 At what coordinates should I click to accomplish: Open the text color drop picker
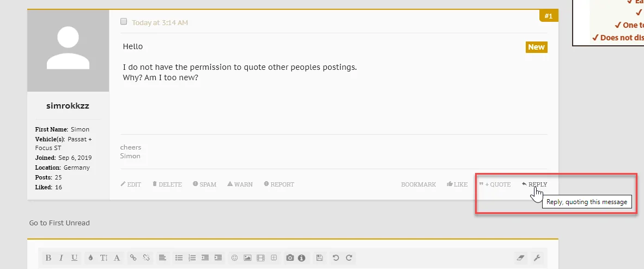pos(91,258)
